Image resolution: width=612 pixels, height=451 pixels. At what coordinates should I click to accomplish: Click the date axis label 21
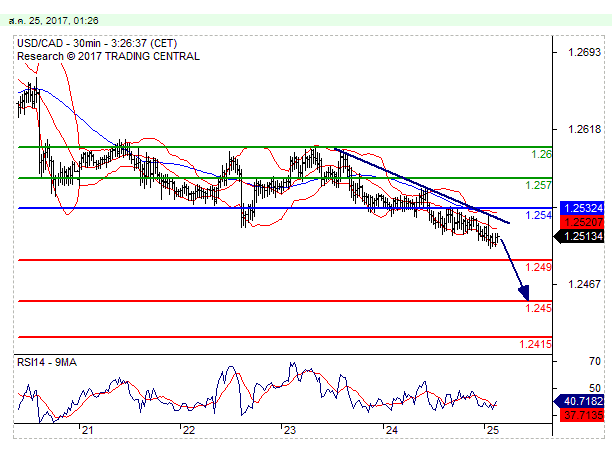pos(87,430)
